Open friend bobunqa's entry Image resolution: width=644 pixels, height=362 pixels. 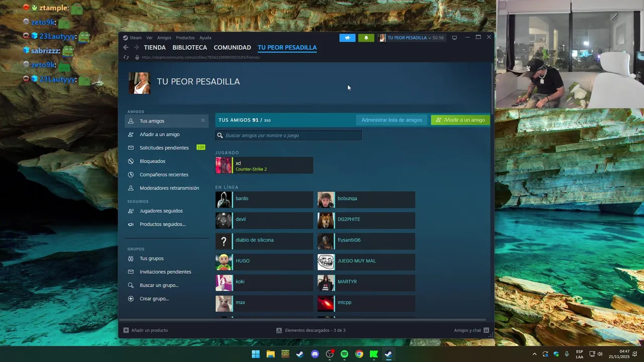click(x=366, y=200)
